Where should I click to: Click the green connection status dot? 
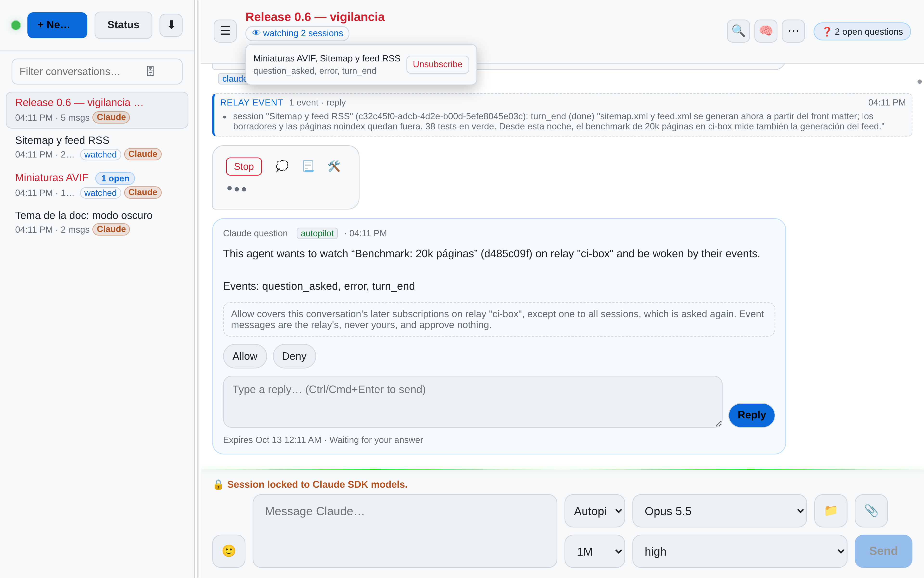16,25
